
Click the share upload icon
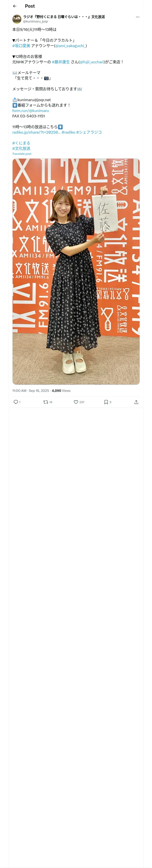click(136, 402)
